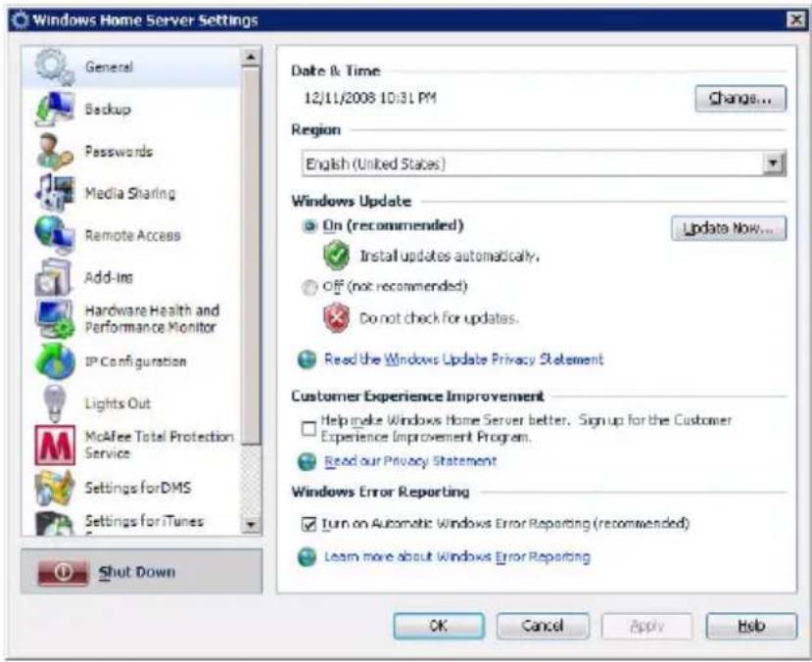Select the Settings for iTunes icon
The width and height of the screenshot is (812, 662).
55,523
